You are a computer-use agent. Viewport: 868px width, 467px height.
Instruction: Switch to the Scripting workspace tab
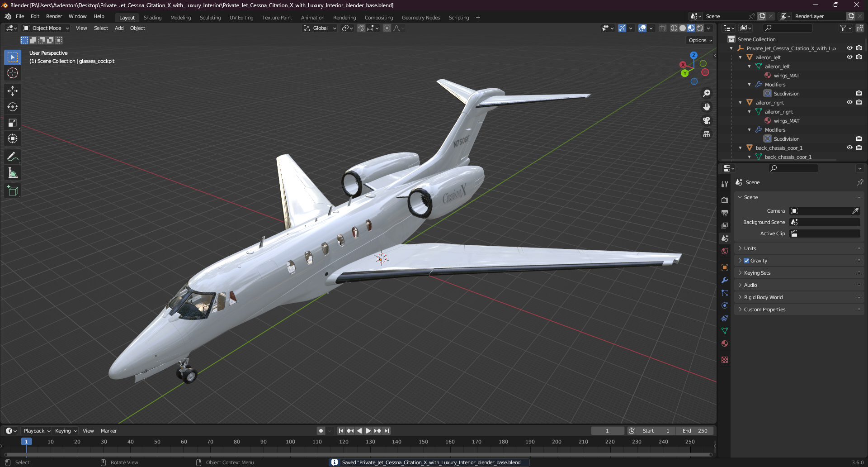click(x=458, y=18)
